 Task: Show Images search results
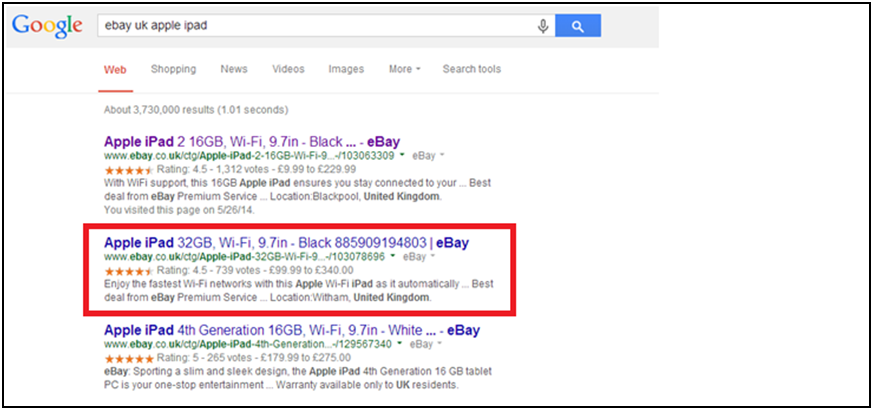pos(346,69)
